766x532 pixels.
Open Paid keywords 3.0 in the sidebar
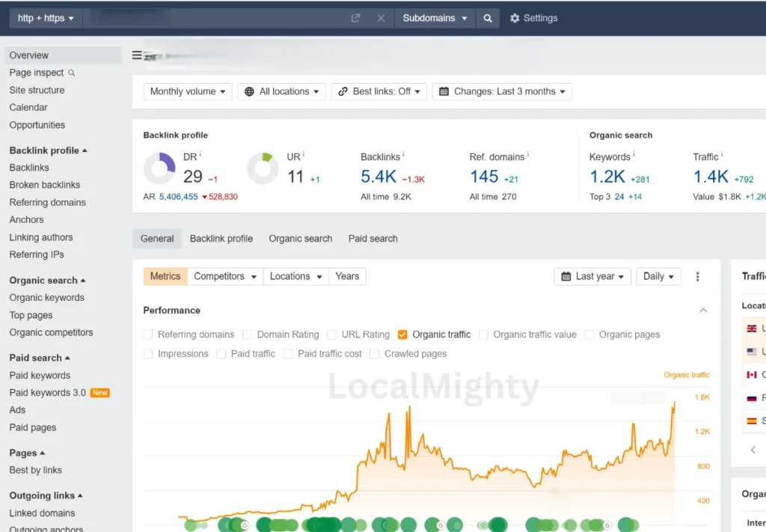pos(47,393)
